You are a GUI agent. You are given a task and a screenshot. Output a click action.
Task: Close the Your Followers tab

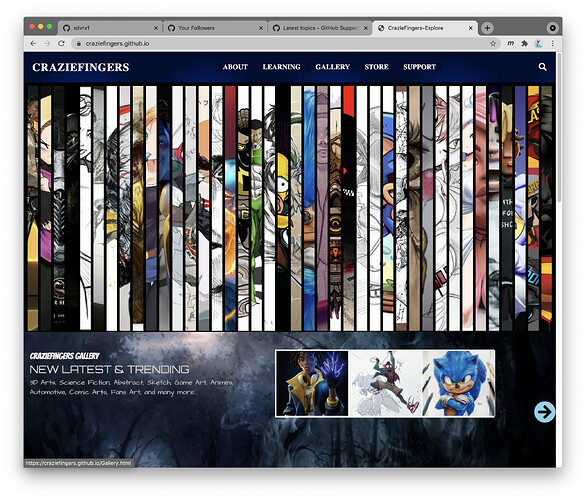261,28
